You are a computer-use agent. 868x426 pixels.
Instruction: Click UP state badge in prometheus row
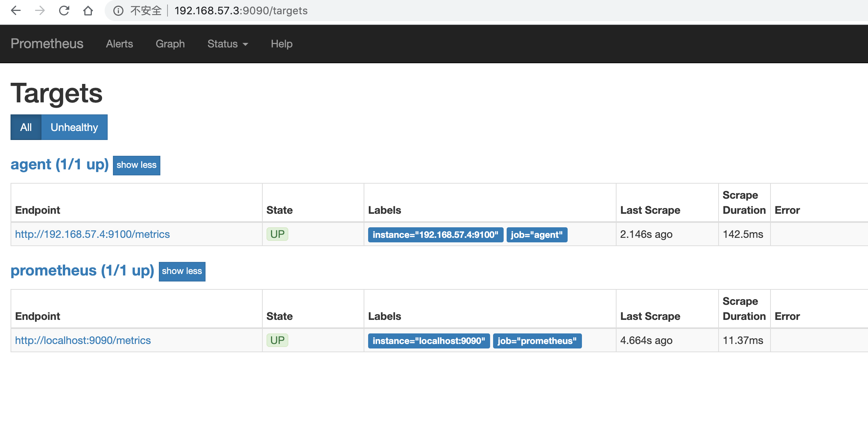click(277, 340)
